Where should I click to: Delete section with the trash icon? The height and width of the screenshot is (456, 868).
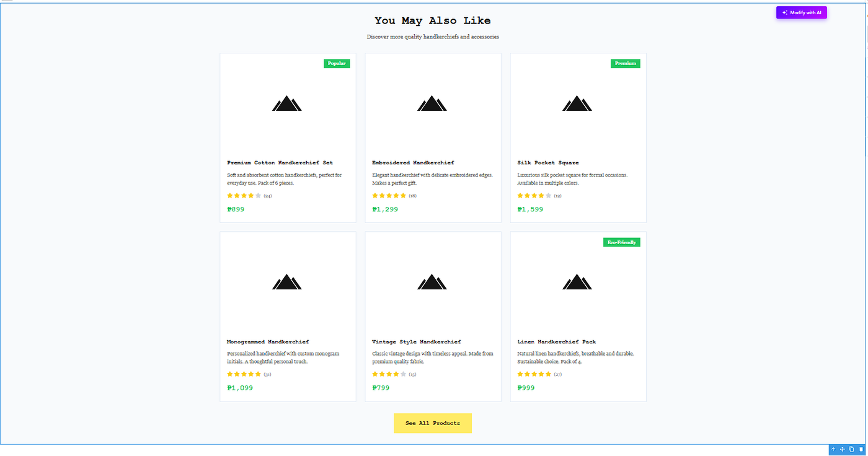click(861, 449)
